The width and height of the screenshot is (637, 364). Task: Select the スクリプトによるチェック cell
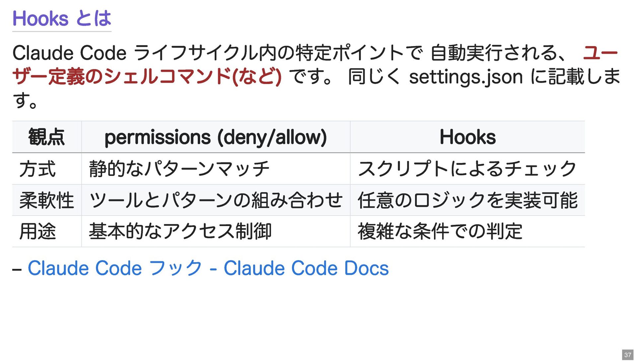pyautogui.click(x=467, y=169)
